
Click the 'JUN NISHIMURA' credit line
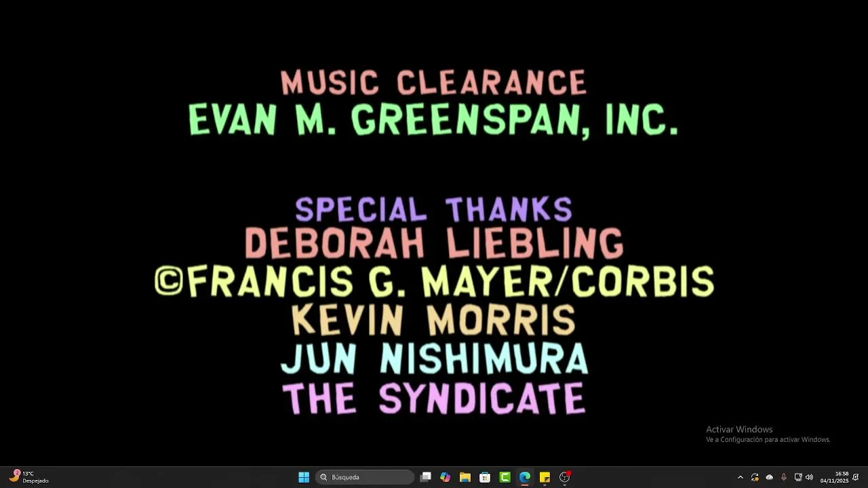[434, 359]
